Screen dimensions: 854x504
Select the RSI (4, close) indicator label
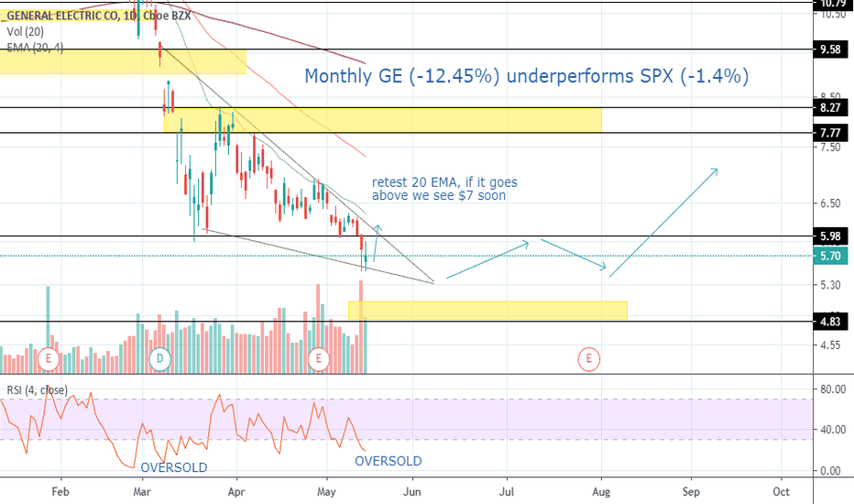click(37, 390)
